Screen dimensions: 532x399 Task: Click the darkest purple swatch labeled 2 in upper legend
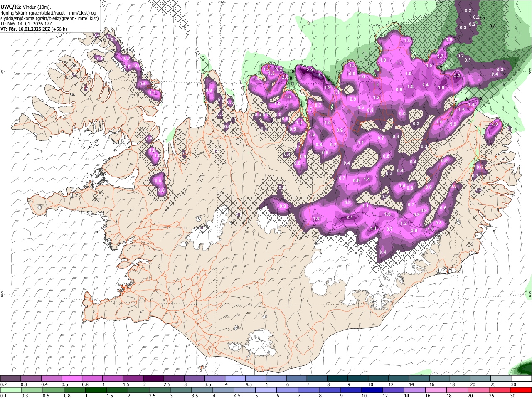click(x=153, y=378)
